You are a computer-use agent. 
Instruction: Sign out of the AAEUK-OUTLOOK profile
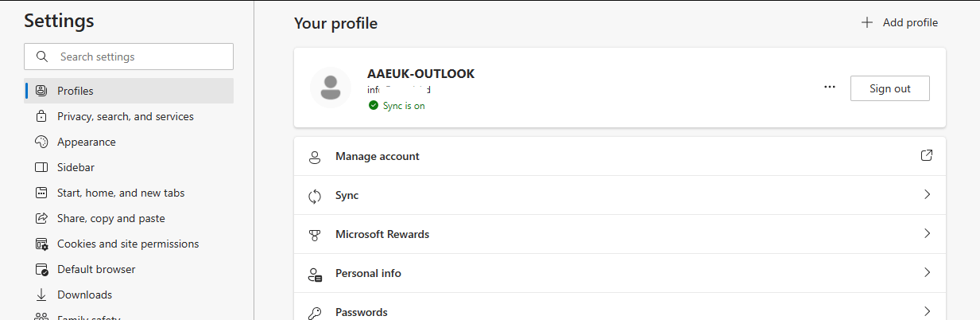(x=890, y=88)
